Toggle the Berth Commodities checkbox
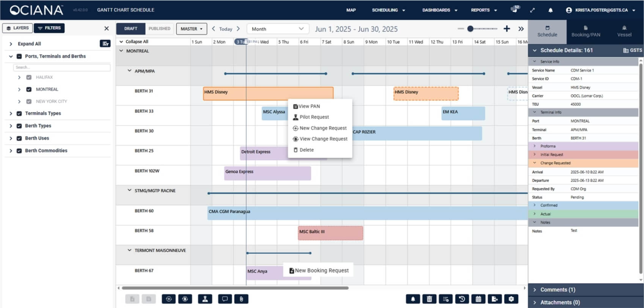The image size is (644, 308). pos(19,151)
